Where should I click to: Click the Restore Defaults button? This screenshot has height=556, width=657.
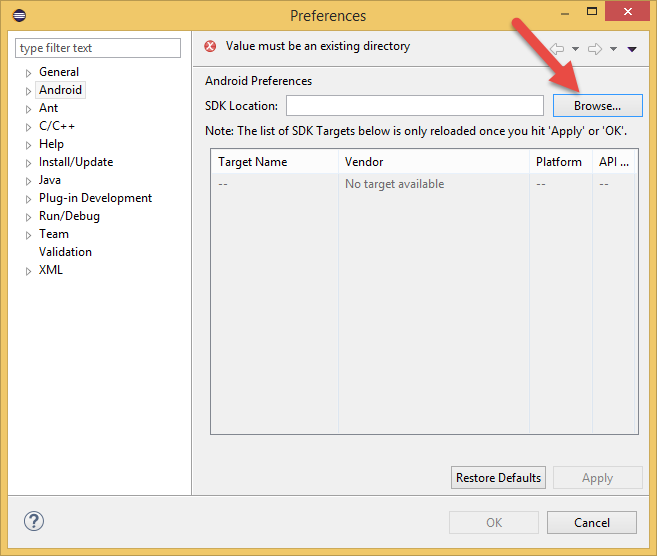click(x=498, y=478)
